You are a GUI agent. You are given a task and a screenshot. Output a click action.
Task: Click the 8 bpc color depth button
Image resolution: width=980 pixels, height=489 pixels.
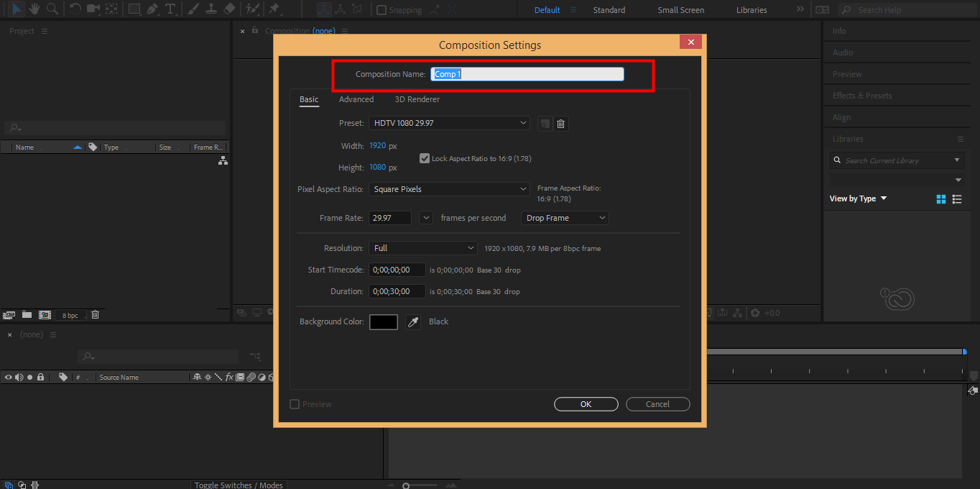click(70, 315)
